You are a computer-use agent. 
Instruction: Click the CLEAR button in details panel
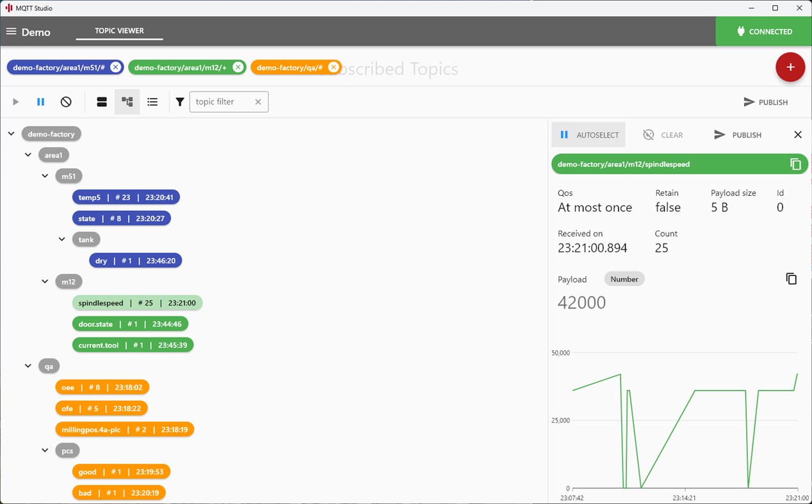point(663,134)
